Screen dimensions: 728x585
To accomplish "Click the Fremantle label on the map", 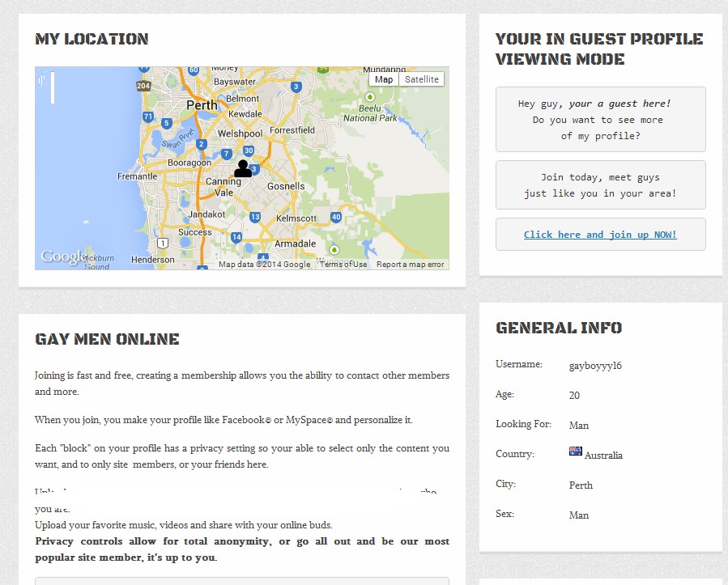I will pos(137,176).
